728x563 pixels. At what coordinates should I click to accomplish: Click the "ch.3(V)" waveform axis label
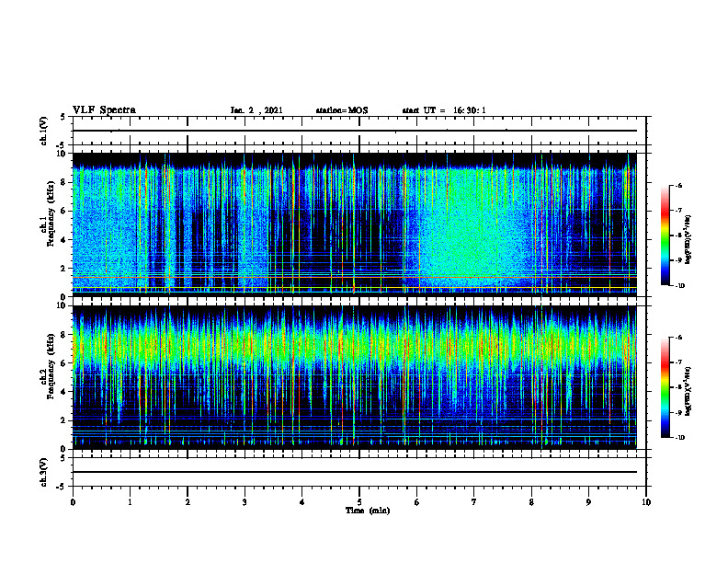44,472
